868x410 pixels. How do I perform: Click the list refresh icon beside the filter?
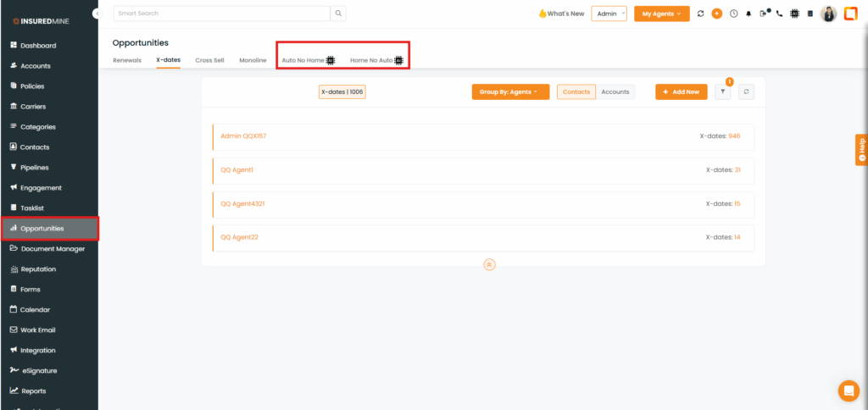pos(746,91)
